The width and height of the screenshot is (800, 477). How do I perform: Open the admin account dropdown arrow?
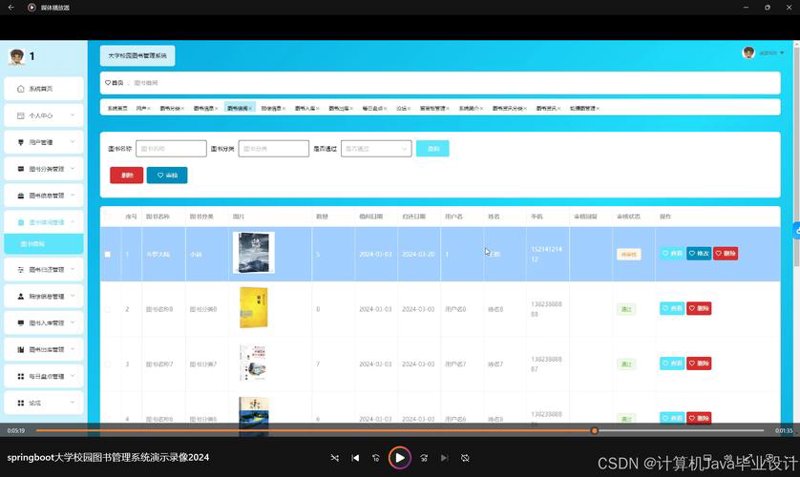tap(782, 53)
